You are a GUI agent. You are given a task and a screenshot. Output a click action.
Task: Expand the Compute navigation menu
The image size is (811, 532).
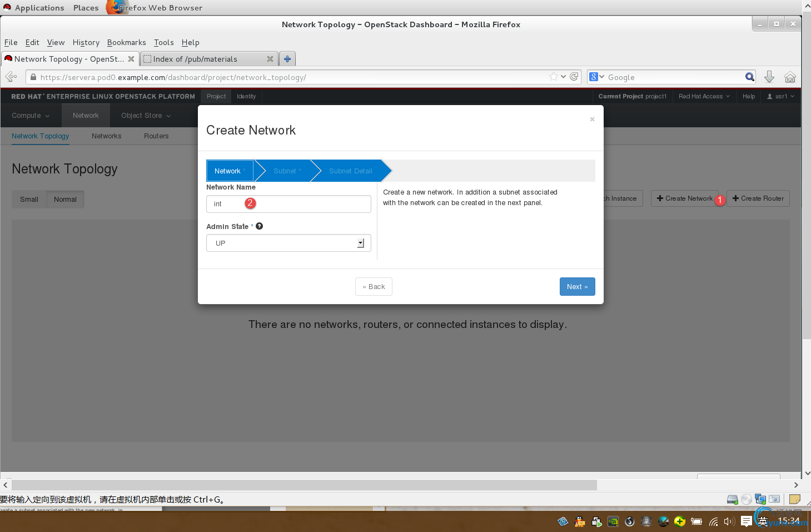31,116
